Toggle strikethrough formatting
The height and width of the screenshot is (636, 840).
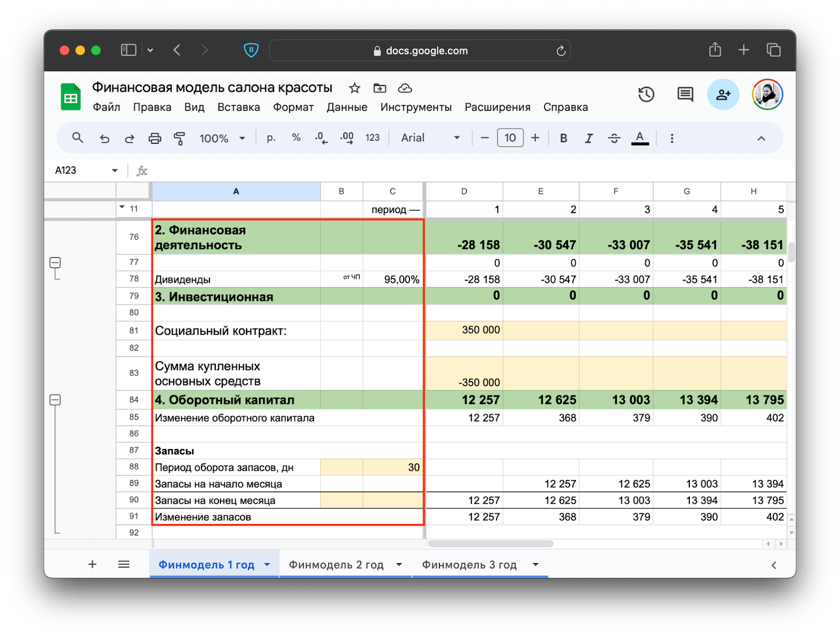tap(614, 138)
